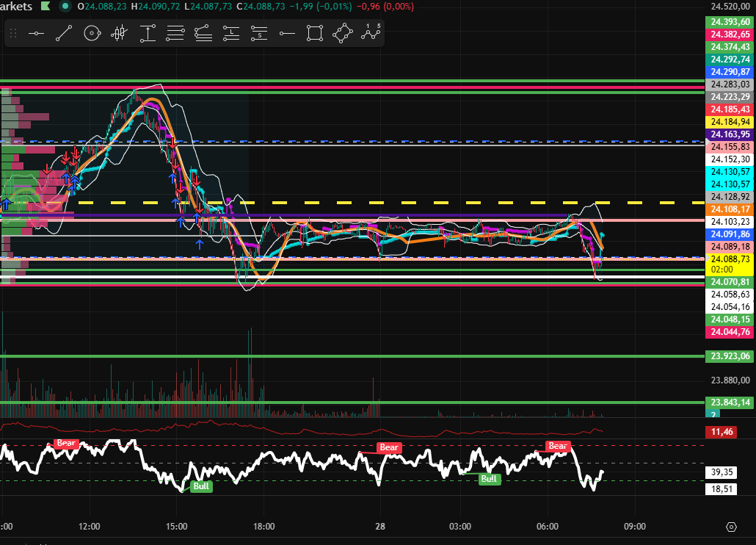Screen dimensions: 756x545
Task: Click the green flag next to symbol name
Action: click(x=45, y=7)
